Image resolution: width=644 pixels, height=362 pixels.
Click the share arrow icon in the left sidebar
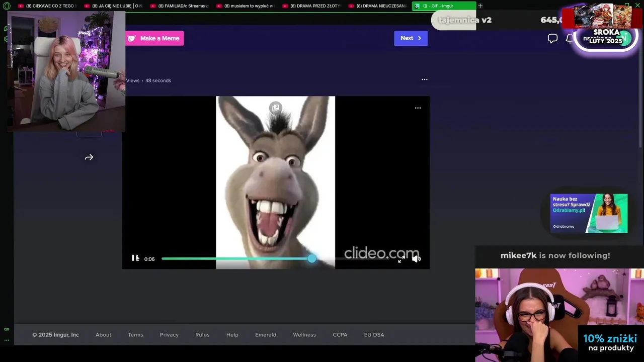click(89, 157)
